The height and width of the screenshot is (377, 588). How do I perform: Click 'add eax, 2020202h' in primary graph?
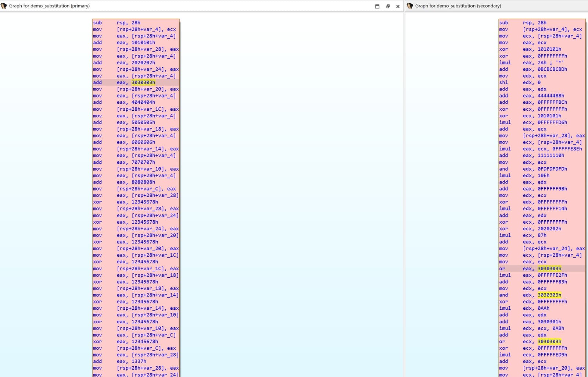click(x=124, y=63)
